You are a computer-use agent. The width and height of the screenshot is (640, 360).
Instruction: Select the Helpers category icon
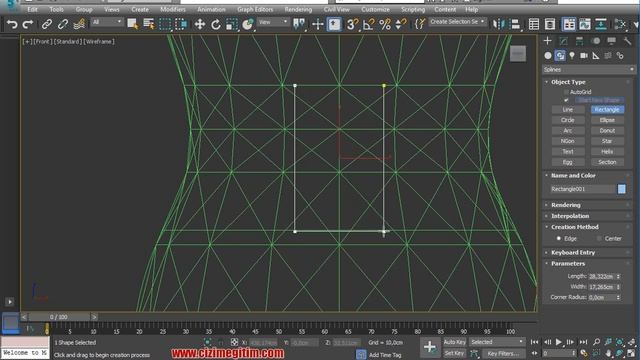coord(596,56)
